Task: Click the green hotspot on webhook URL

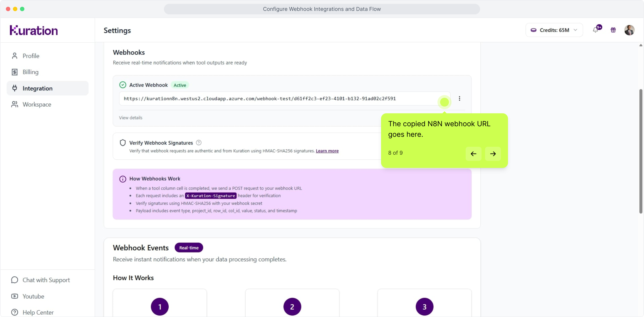Action: [444, 102]
